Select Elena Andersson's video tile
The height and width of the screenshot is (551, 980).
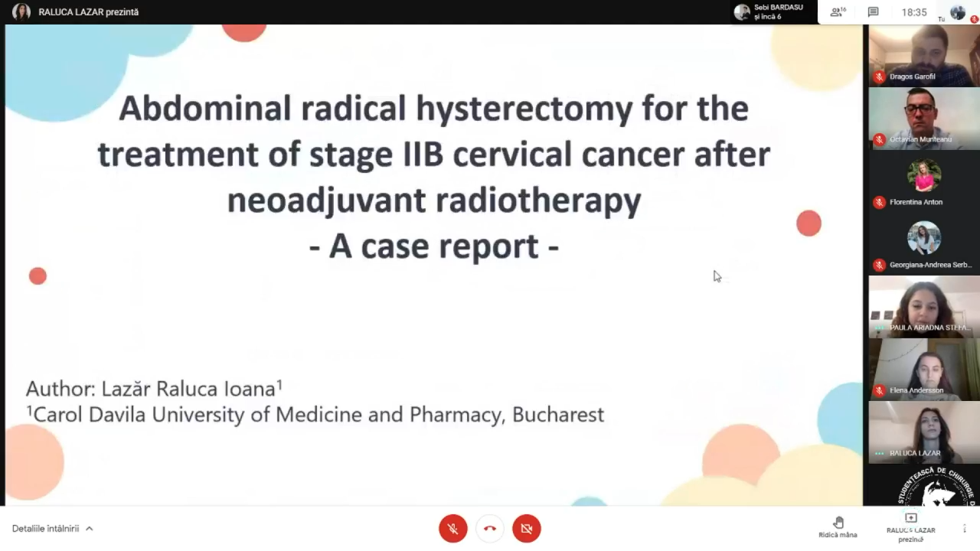924,369
